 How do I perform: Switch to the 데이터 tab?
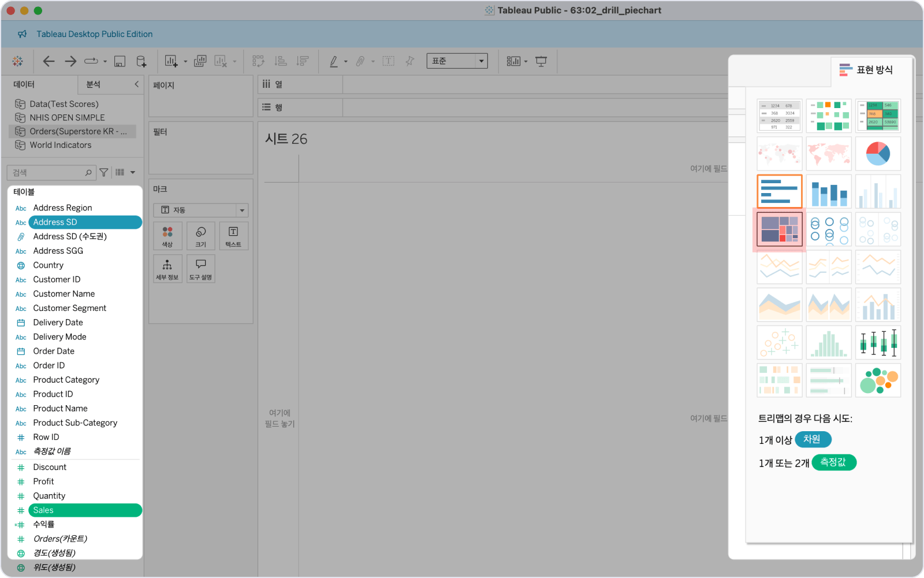(x=24, y=84)
